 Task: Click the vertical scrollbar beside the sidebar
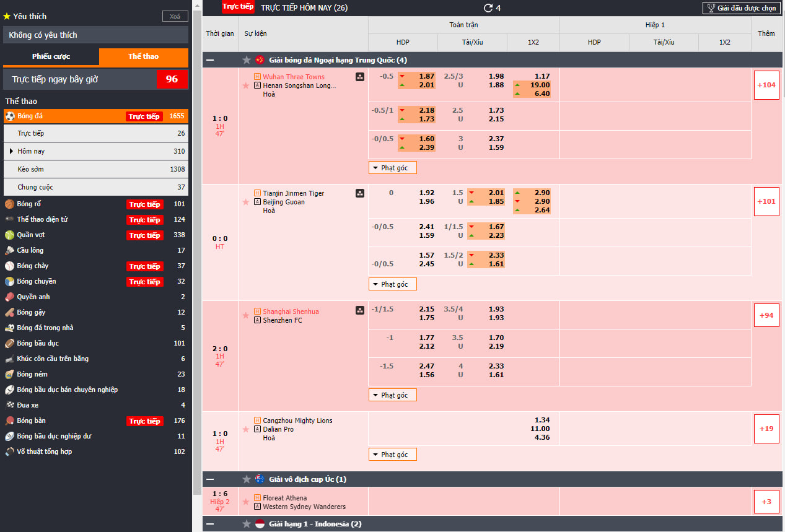coord(196,248)
